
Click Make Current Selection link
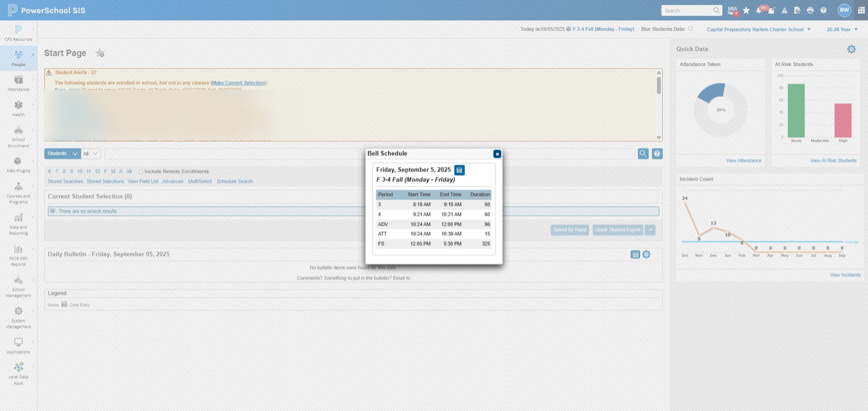click(238, 83)
